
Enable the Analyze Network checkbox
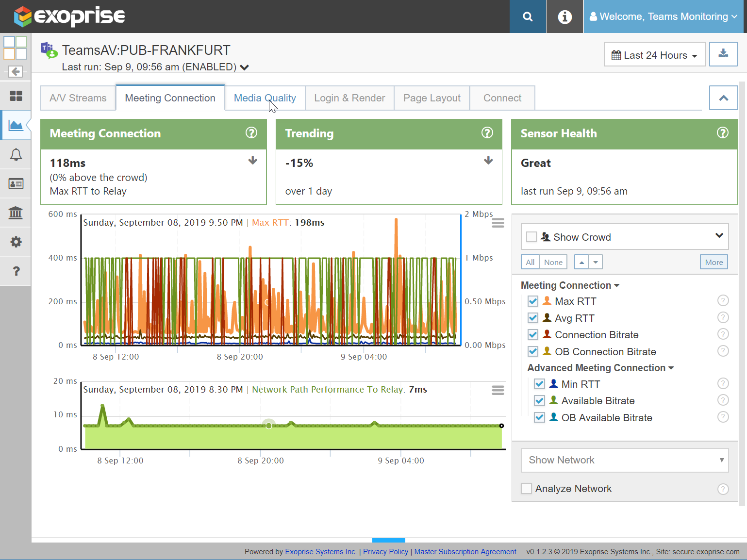click(x=526, y=488)
